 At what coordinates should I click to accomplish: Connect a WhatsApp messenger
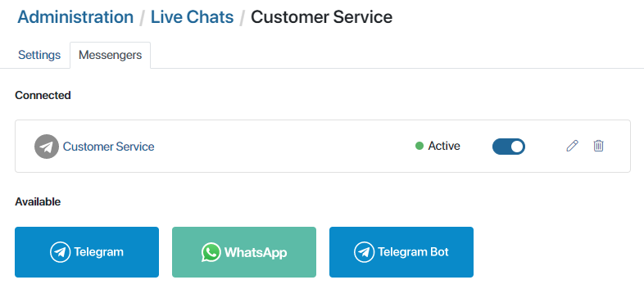click(x=244, y=252)
